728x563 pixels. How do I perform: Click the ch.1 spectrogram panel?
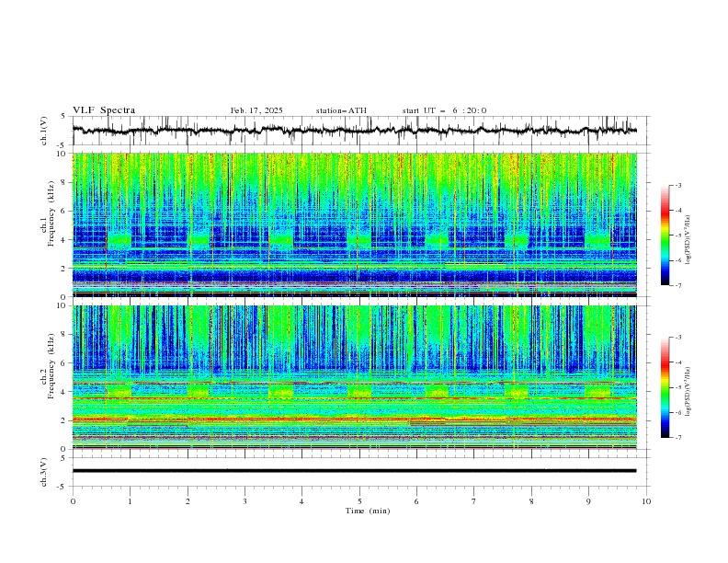point(354,224)
